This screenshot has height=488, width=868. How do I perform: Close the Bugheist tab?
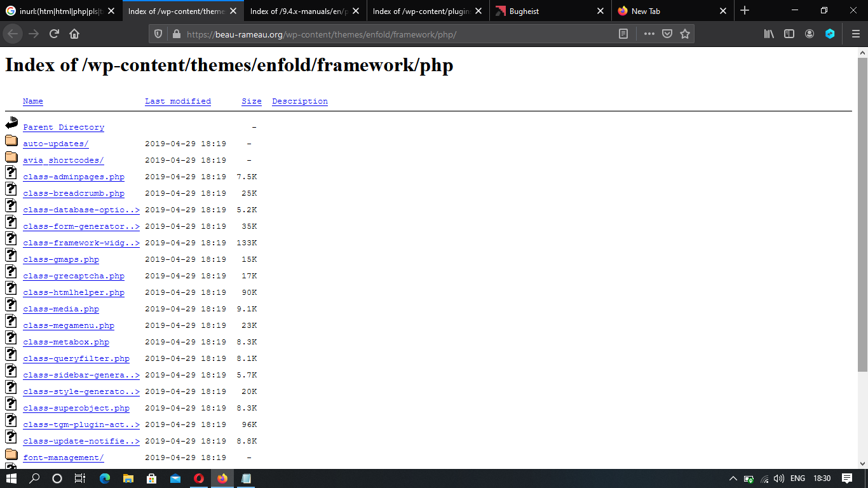600,11
